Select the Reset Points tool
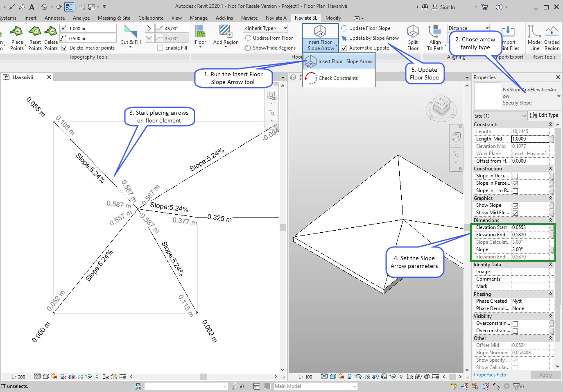This screenshot has width=563, height=392. [x=35, y=32]
